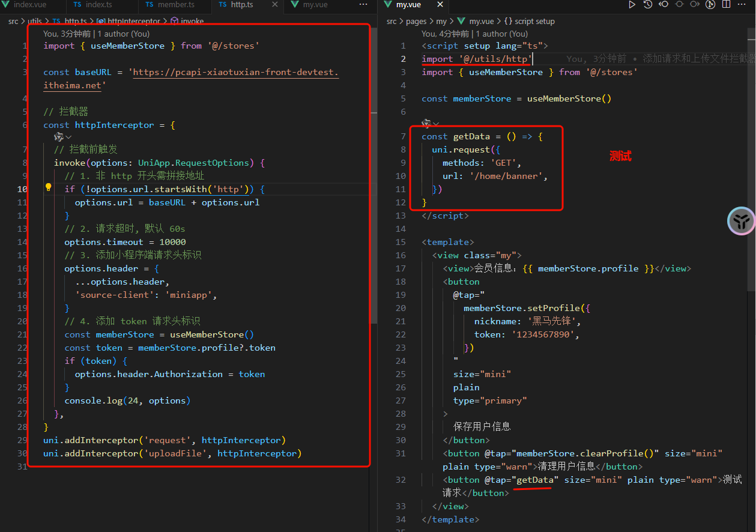
Task: Close the http.ts tab
Action: pos(275,5)
